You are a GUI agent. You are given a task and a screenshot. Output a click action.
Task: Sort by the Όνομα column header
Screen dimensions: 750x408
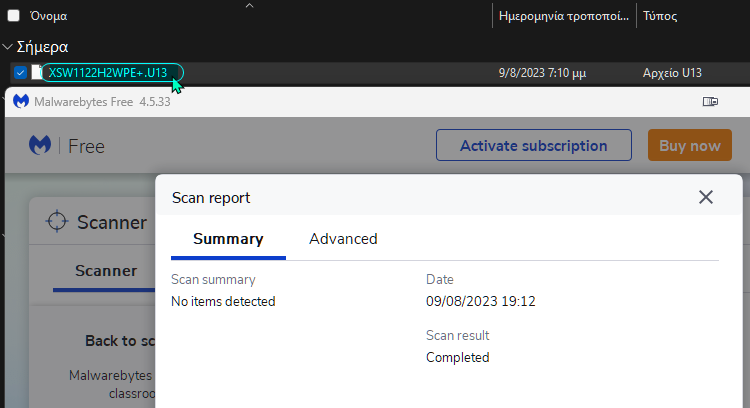48,16
